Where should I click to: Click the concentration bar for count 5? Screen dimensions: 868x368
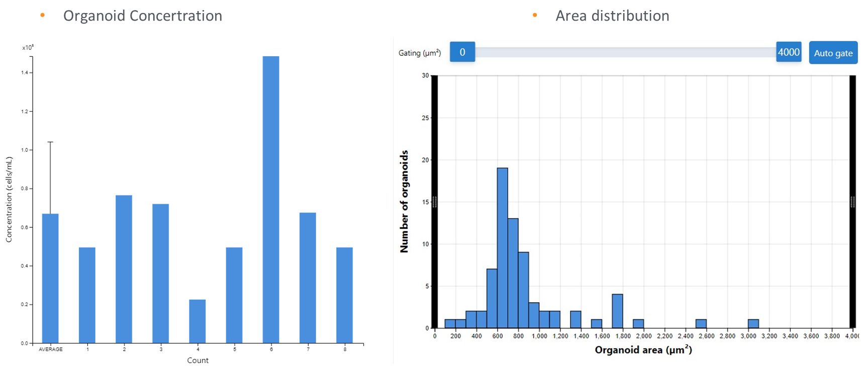234,295
